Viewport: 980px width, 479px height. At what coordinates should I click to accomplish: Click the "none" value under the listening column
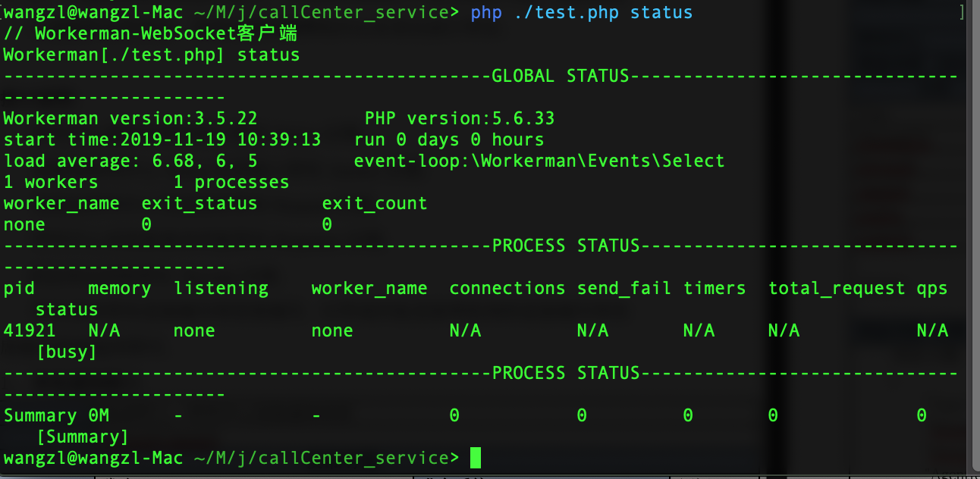(194, 330)
